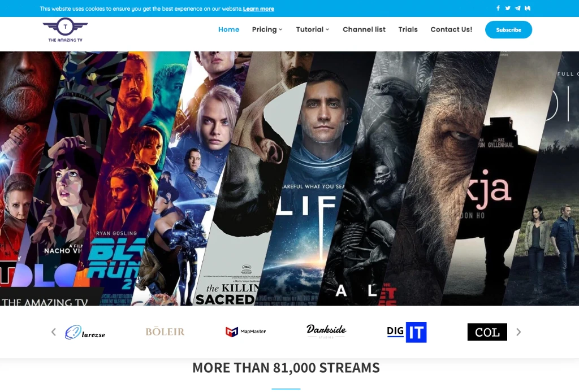Click the MapMaster partner logo
579x392 pixels.
(245, 332)
